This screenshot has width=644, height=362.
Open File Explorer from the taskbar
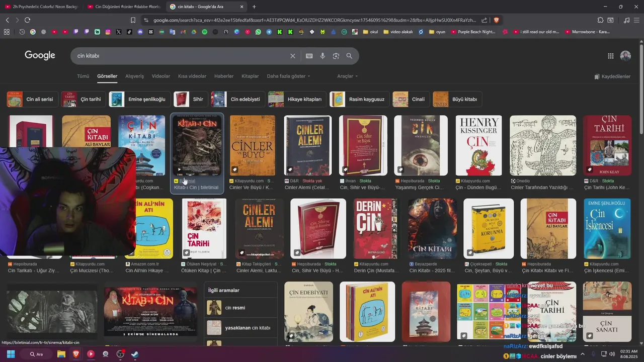[61, 354]
